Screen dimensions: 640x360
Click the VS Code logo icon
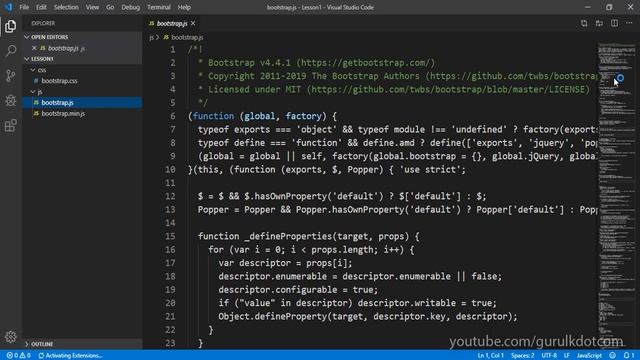click(8, 7)
